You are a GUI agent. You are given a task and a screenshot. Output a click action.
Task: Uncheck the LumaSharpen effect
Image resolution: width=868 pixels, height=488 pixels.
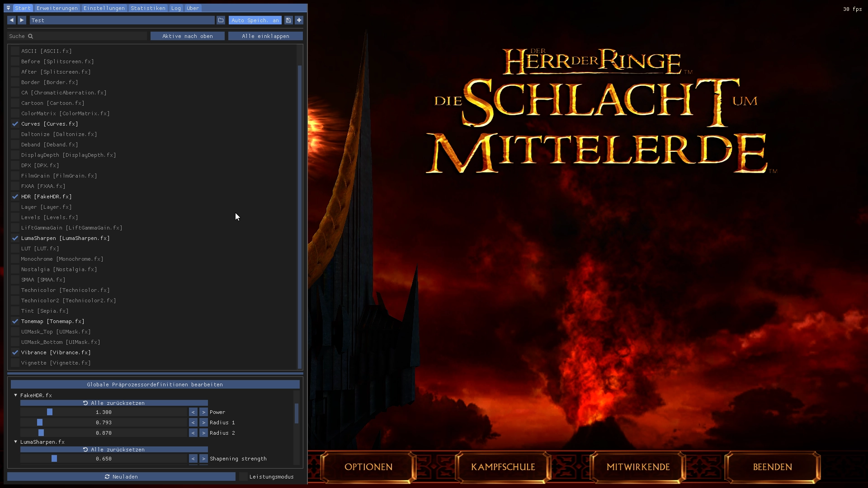[x=15, y=238]
